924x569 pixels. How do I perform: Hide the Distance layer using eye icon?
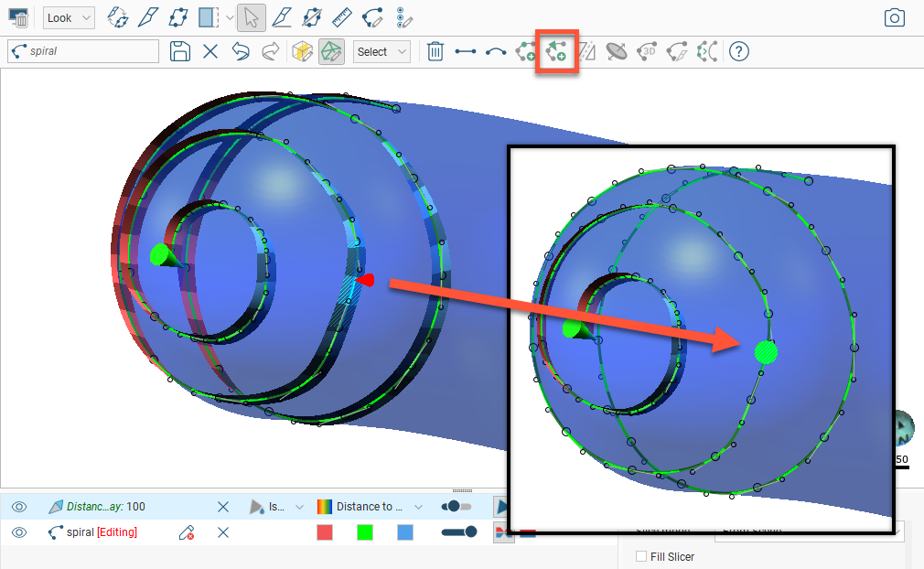click(19, 507)
